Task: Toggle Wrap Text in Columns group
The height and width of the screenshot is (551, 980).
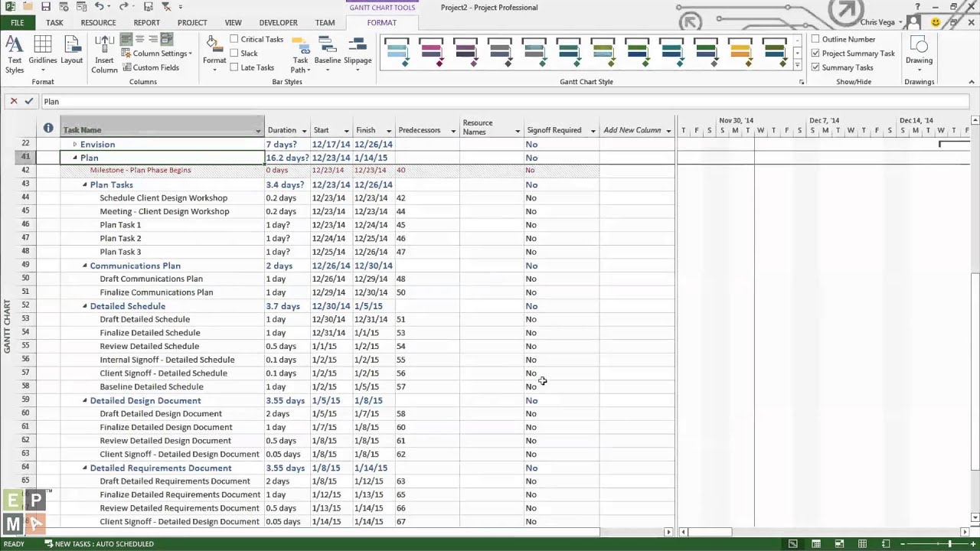Action: tap(167, 39)
